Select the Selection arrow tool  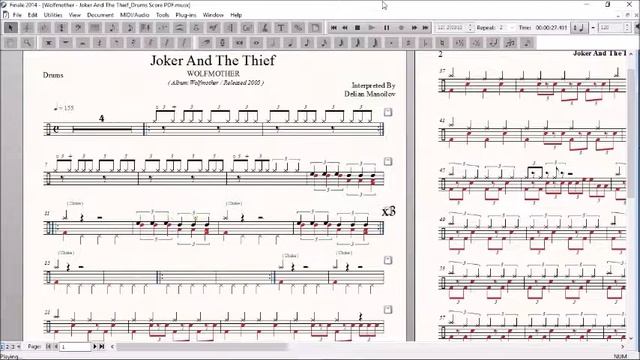(11, 28)
